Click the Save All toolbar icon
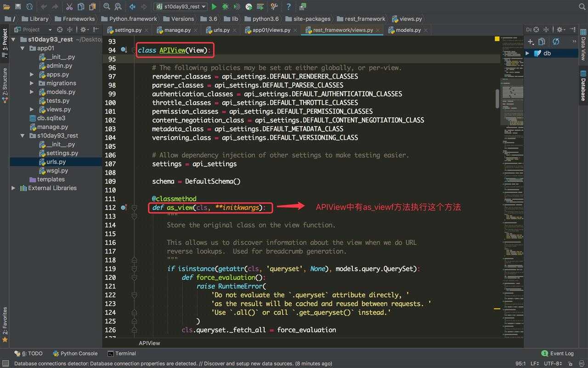This screenshot has height=368, width=588. coord(18,6)
